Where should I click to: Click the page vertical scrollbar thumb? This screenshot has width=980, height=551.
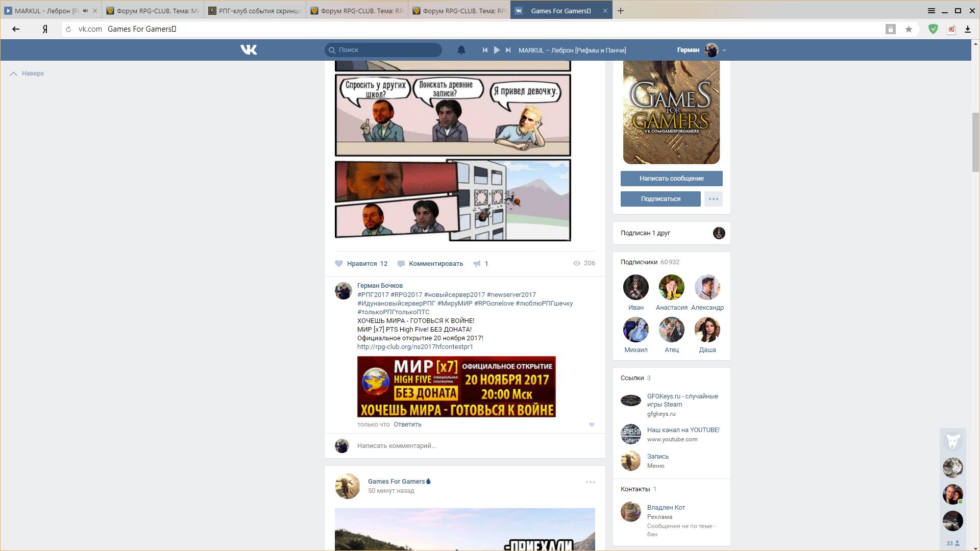point(975,143)
